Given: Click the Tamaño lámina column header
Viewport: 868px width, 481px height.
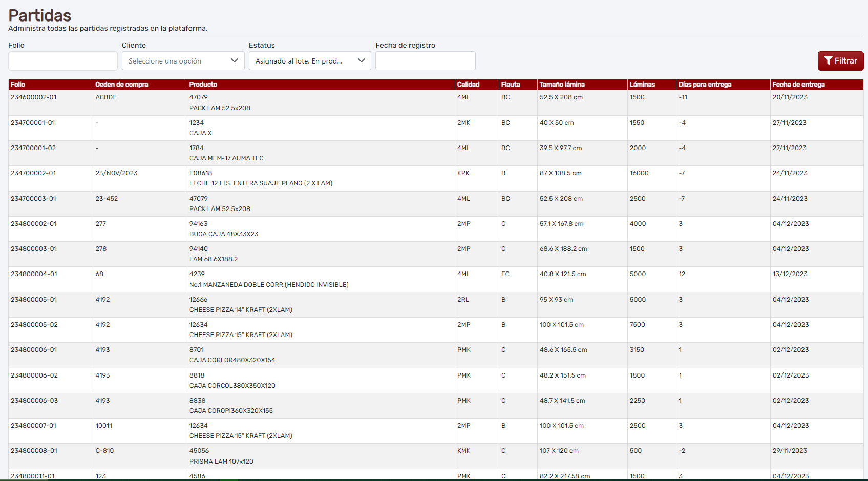Looking at the screenshot, I should [x=562, y=85].
